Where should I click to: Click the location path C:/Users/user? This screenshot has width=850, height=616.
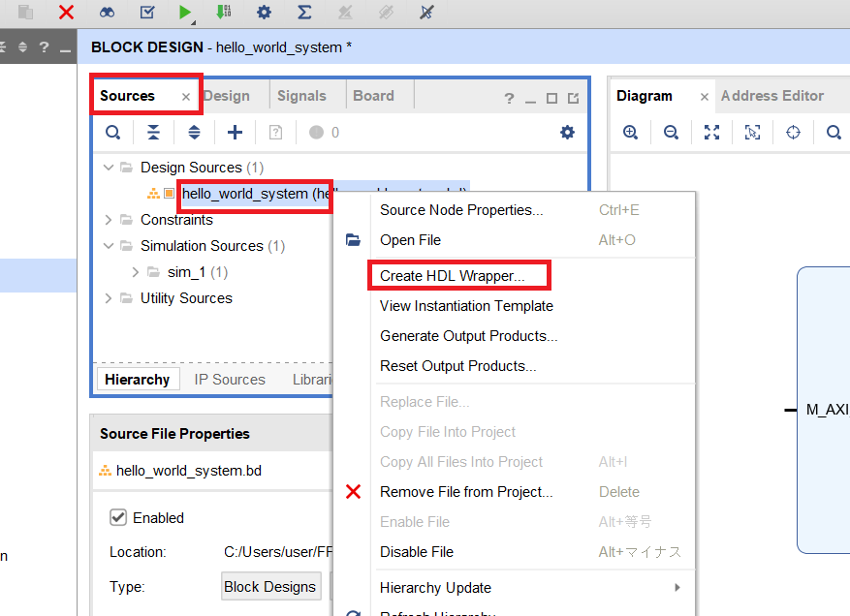(x=278, y=552)
